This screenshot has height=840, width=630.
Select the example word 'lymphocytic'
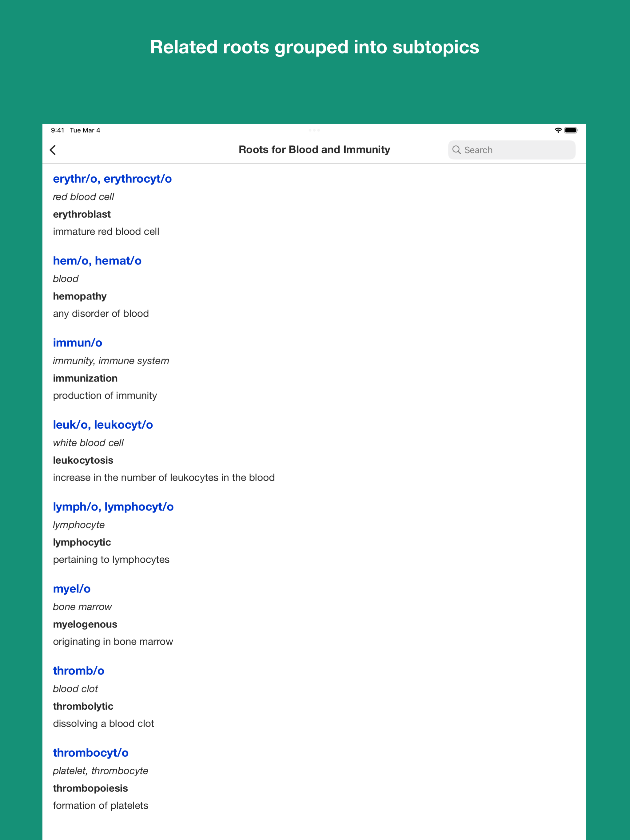[82, 542]
